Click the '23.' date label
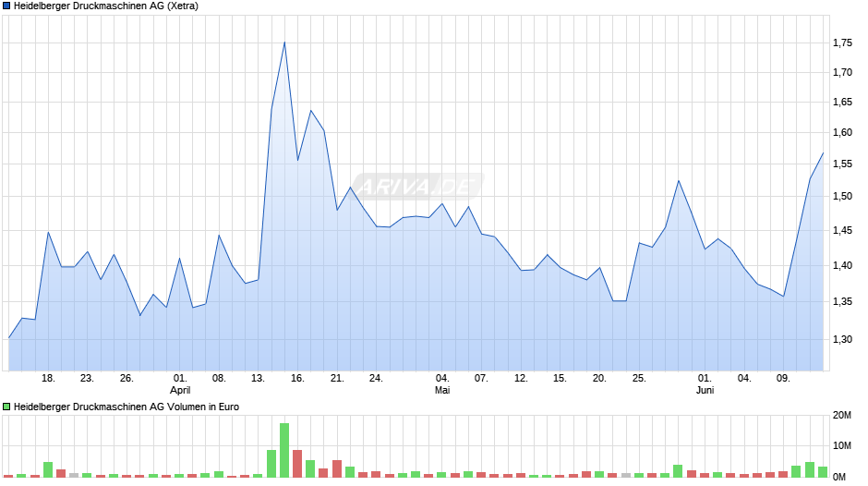The width and height of the screenshot is (868, 486). 87,379
